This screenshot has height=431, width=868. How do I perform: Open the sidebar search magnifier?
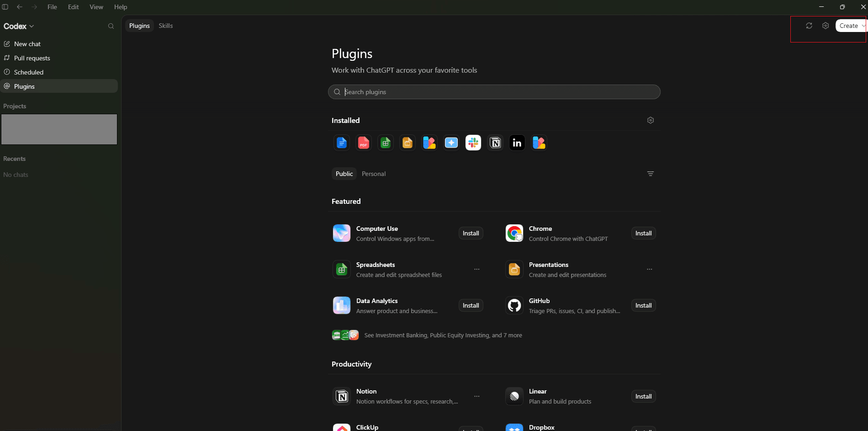111,26
